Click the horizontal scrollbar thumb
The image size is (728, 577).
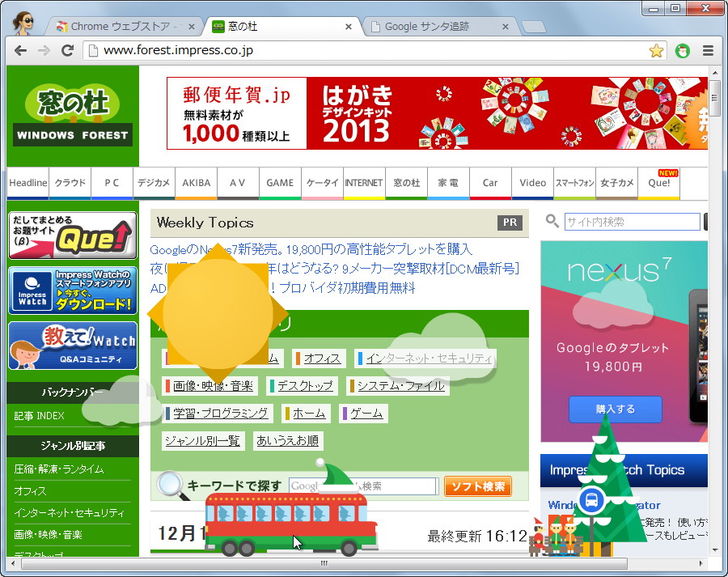[324, 563]
